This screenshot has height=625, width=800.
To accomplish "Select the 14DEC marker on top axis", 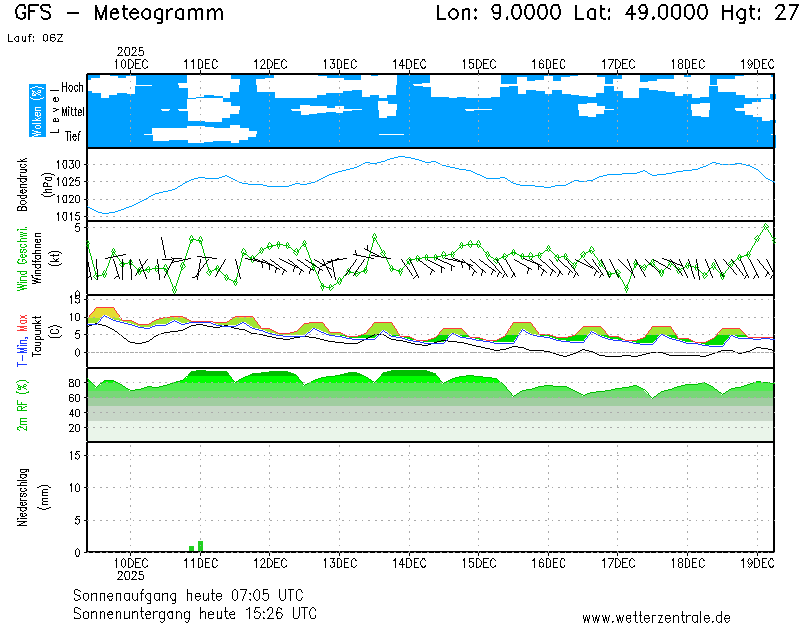I will point(409,64).
